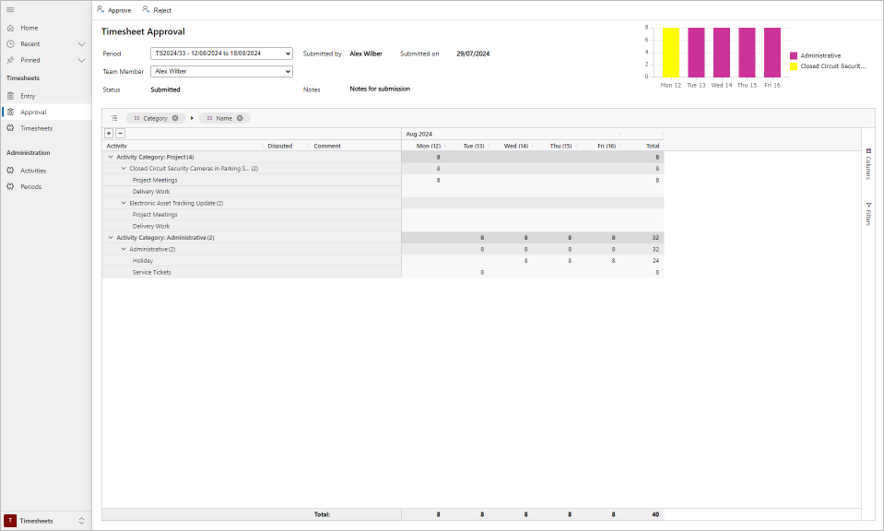Open the Team Member dropdown
884x531 pixels.
[x=221, y=72]
